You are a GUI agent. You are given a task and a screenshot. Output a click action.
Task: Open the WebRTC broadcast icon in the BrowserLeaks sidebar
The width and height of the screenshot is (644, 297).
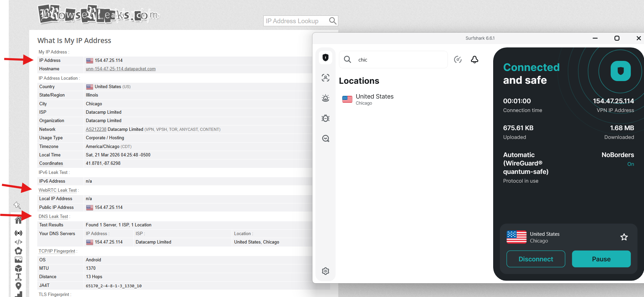coord(18,233)
